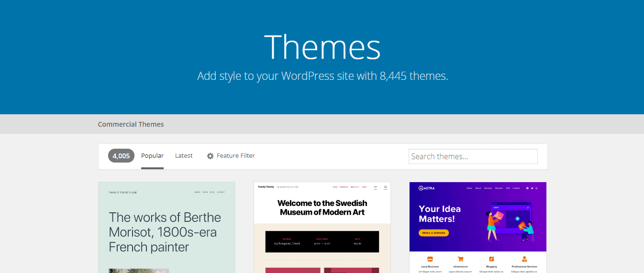Click the 'Add style to your WordPress site' subtitle
This screenshot has height=273, width=644.
322,76
